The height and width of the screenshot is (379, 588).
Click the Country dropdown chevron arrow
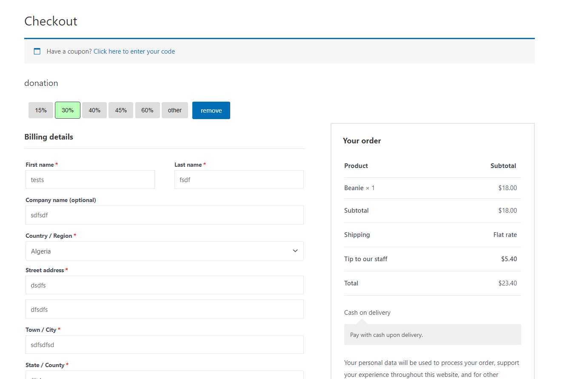[295, 251]
